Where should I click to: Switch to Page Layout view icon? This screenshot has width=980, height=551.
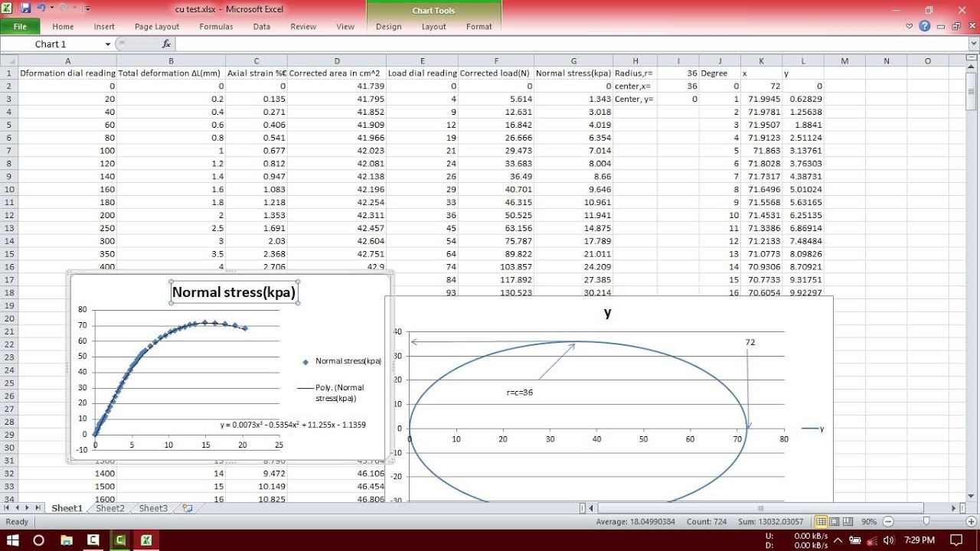click(x=835, y=522)
